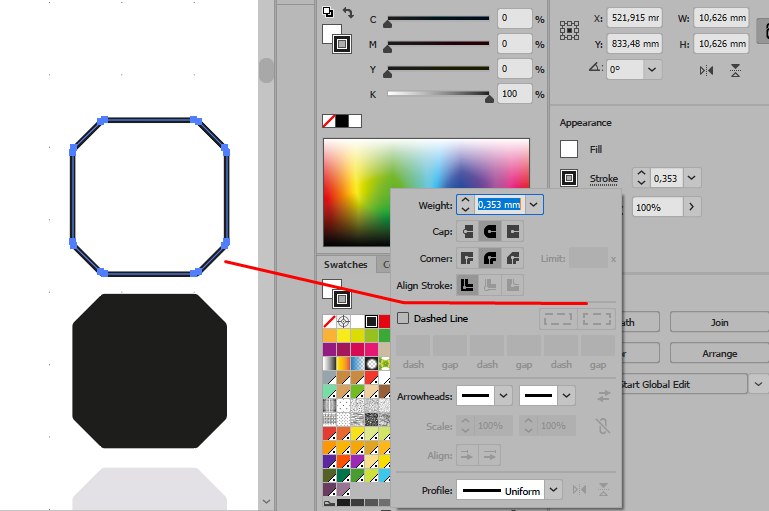Click the Y position field 833,48 mm
Viewport: 769px width, 511px height.
tap(635, 44)
